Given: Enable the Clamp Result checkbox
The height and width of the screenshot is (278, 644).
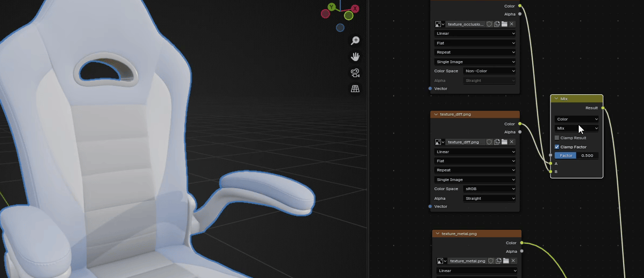Looking at the screenshot, I should tap(557, 138).
